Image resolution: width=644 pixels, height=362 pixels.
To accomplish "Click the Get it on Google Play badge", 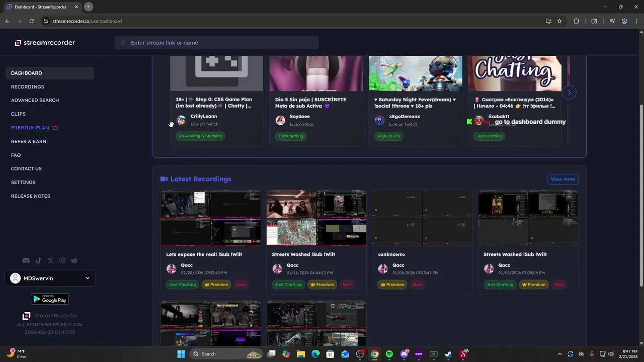I will click(x=50, y=299).
